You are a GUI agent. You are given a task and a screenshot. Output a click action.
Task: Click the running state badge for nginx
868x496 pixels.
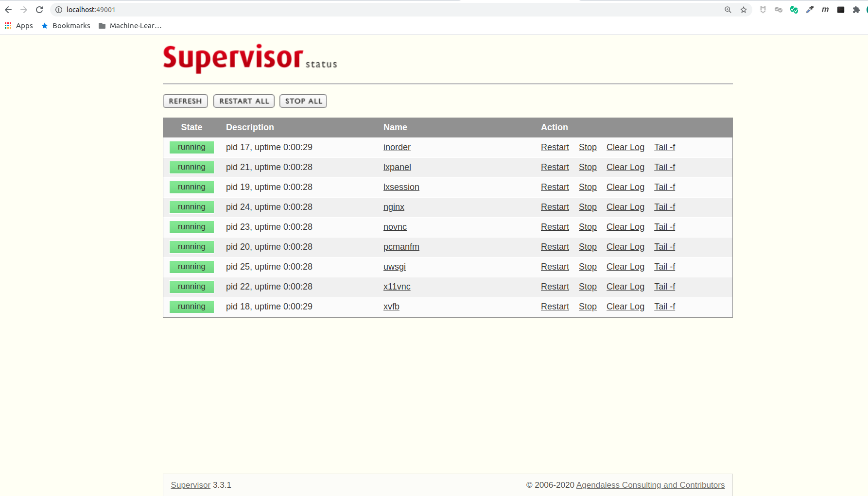tap(191, 207)
